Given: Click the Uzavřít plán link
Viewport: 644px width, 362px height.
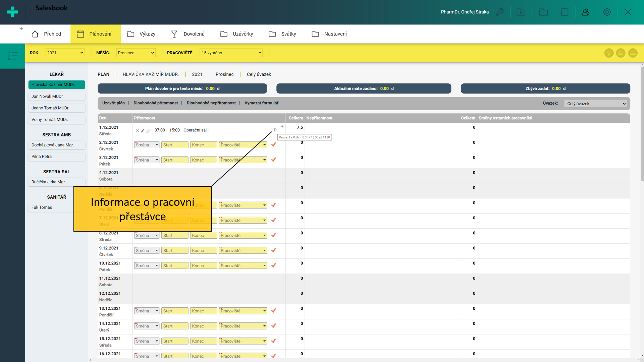Looking at the screenshot, I should 113,103.
